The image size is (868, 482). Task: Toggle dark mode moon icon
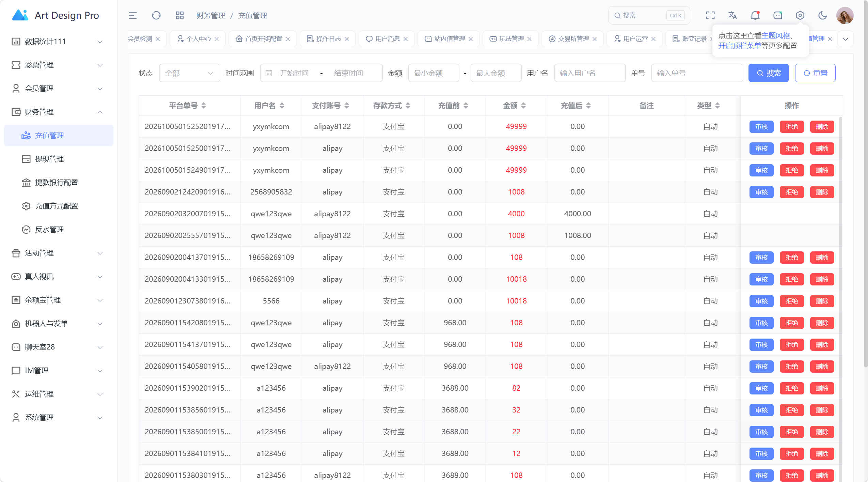[x=822, y=15]
